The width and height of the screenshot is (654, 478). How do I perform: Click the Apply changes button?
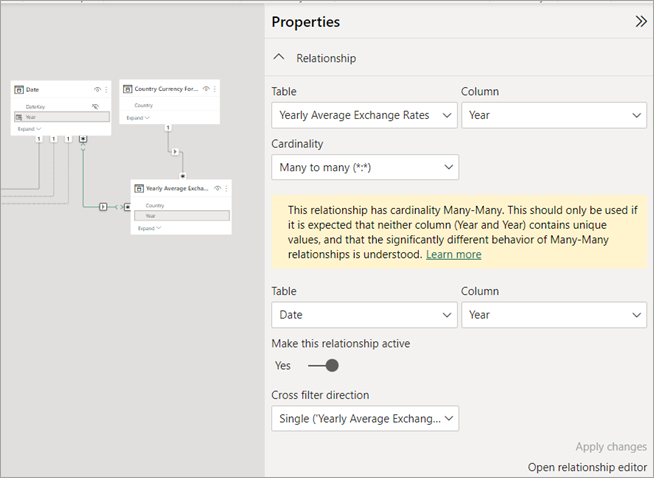pyautogui.click(x=610, y=447)
